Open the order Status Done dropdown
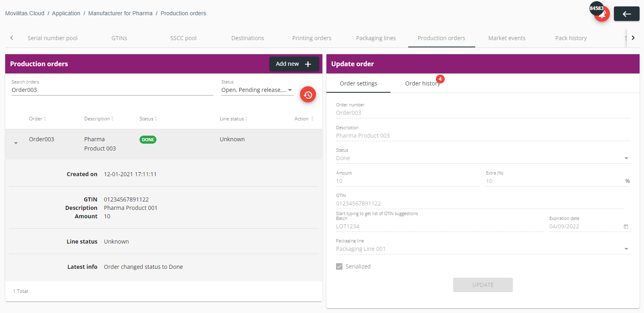Viewport: 644px width, 313px height. pyautogui.click(x=483, y=158)
